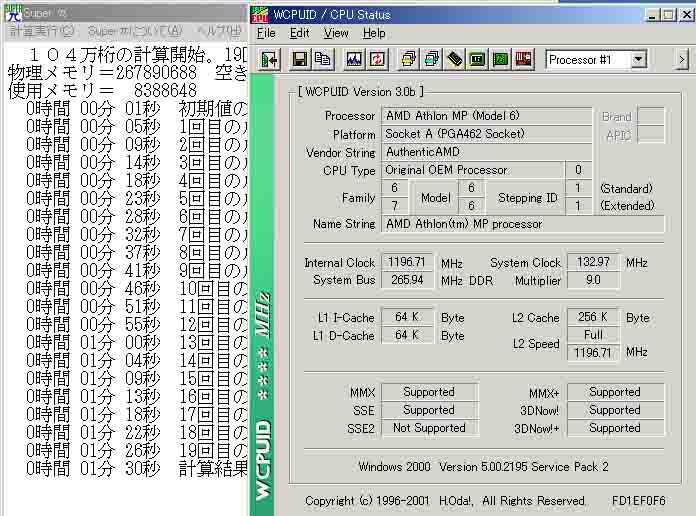Image resolution: width=696 pixels, height=516 pixels.
Task: Click the 3DNow!+ Supported field
Action: [x=616, y=428]
